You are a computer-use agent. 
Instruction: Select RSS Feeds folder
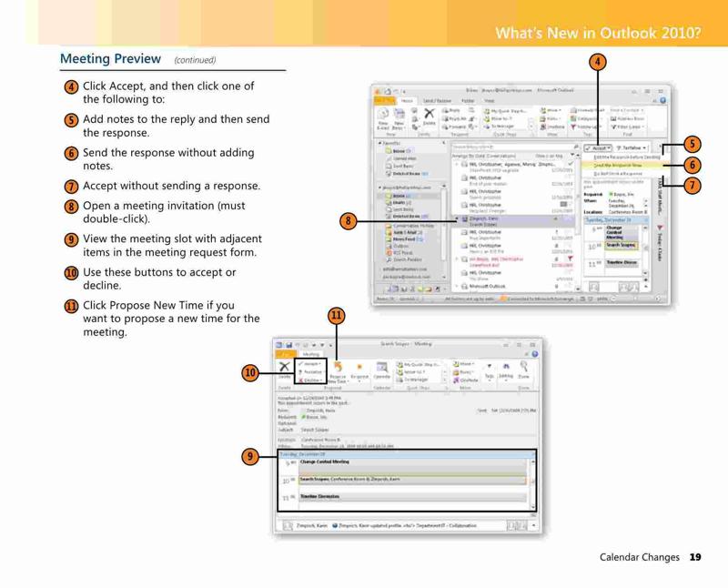(x=399, y=253)
